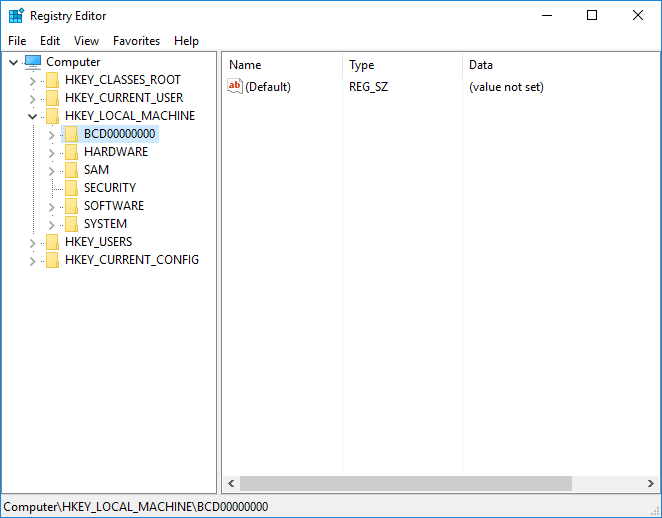Viewport: 662px width, 518px height.
Task: Expand the BCD00000000 key
Action: pos(52,135)
